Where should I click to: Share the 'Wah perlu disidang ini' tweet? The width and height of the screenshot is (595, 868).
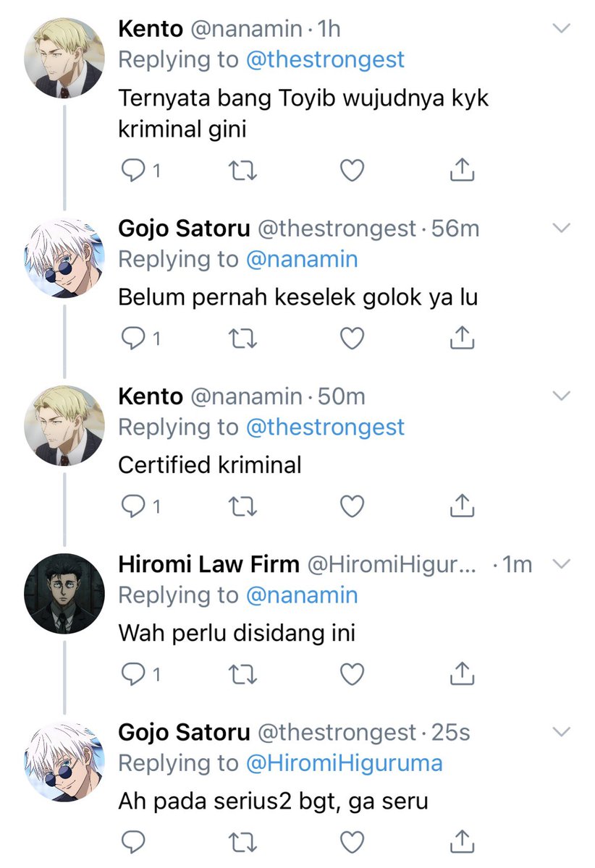pos(462,673)
